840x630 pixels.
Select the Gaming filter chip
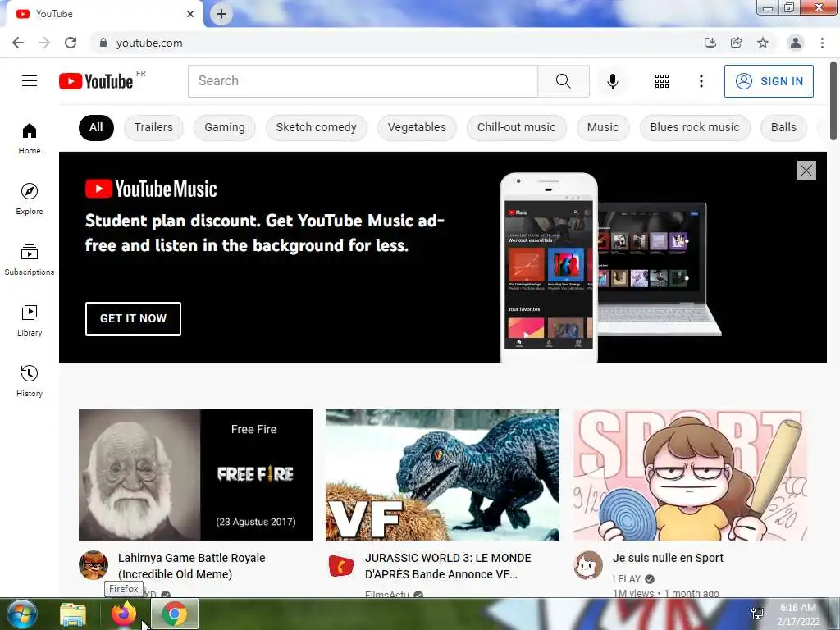tap(225, 127)
